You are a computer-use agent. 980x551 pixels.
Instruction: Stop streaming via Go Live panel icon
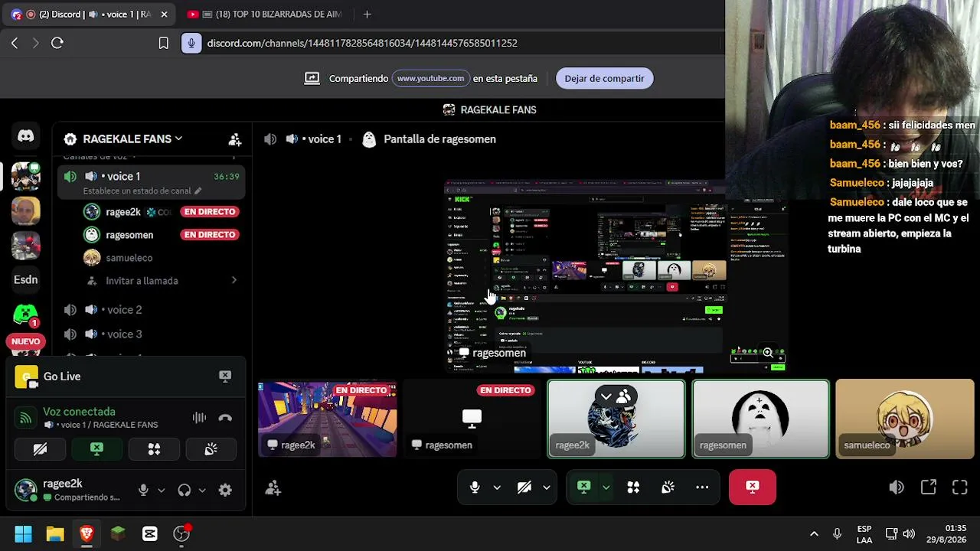click(x=225, y=376)
